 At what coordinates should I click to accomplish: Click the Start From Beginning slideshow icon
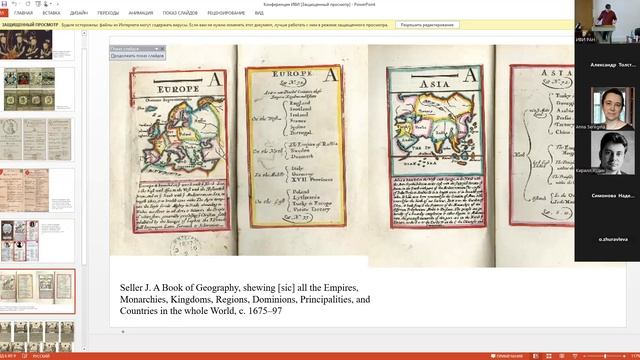[x=38, y=4]
